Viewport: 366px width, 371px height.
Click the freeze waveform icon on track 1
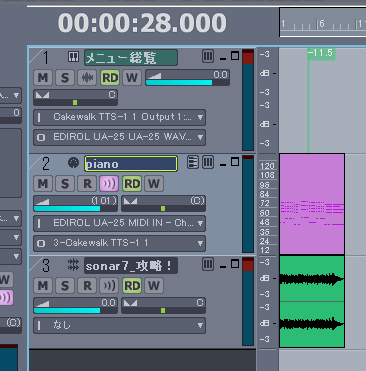[87, 78]
